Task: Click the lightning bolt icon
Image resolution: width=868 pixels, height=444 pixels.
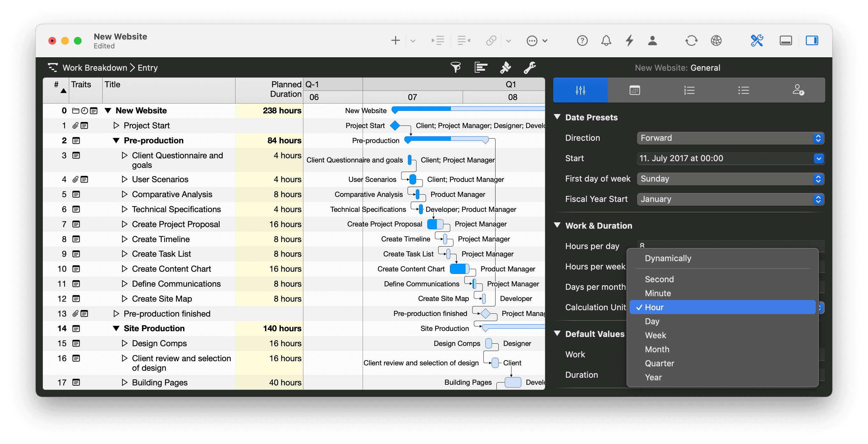Action: [x=629, y=41]
